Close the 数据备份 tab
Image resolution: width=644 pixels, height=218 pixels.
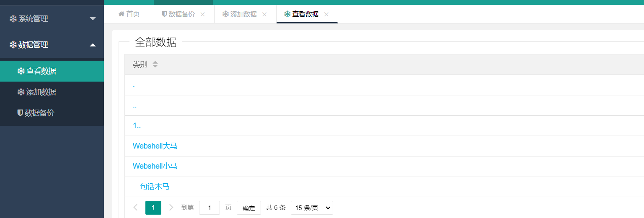[203, 14]
